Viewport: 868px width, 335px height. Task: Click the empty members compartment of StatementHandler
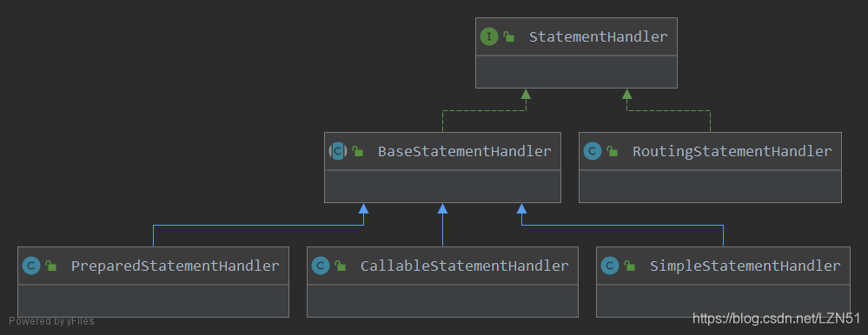(x=576, y=72)
